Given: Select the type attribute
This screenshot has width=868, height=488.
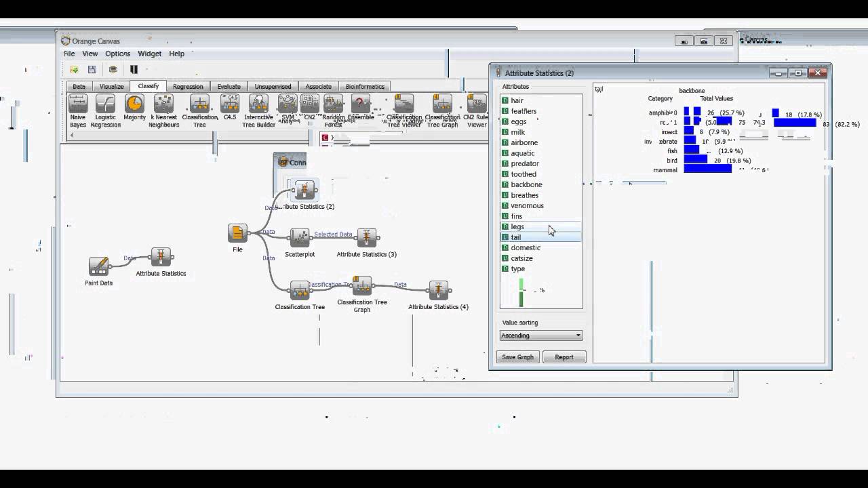Looking at the screenshot, I should coord(540,268).
